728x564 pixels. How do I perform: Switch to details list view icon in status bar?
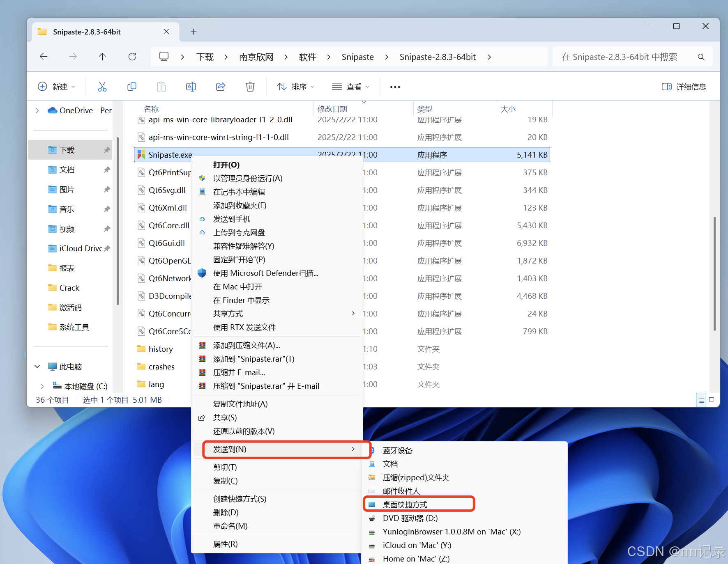[x=701, y=400]
